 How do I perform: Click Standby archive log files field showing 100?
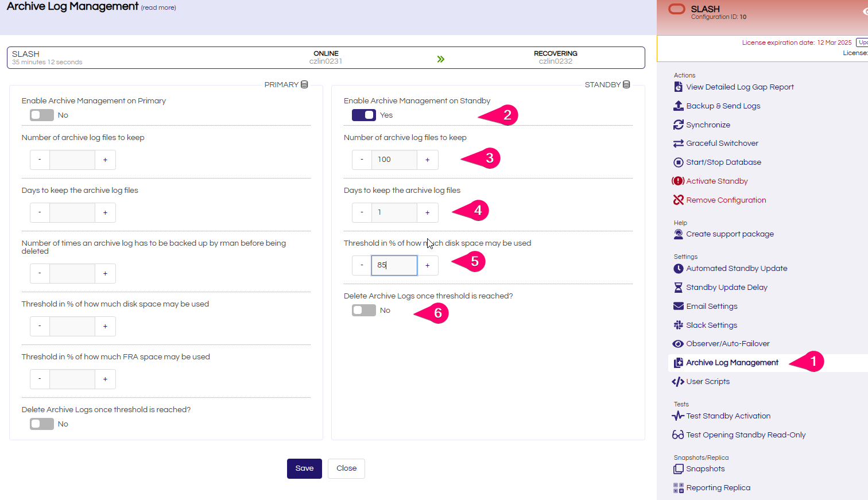[x=394, y=160]
